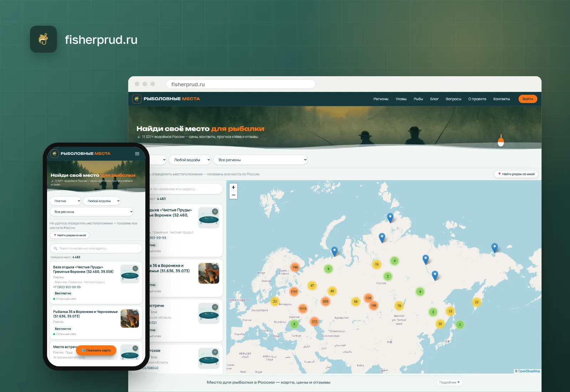Open the hamburger menu on the phone
This screenshot has width=570, height=392.
pyautogui.click(x=137, y=154)
